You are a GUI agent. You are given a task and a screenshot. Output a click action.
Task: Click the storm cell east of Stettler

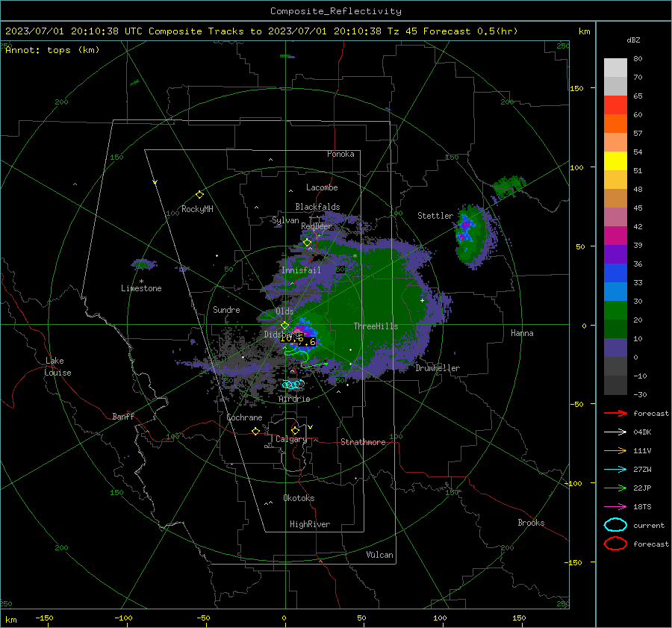[476, 236]
